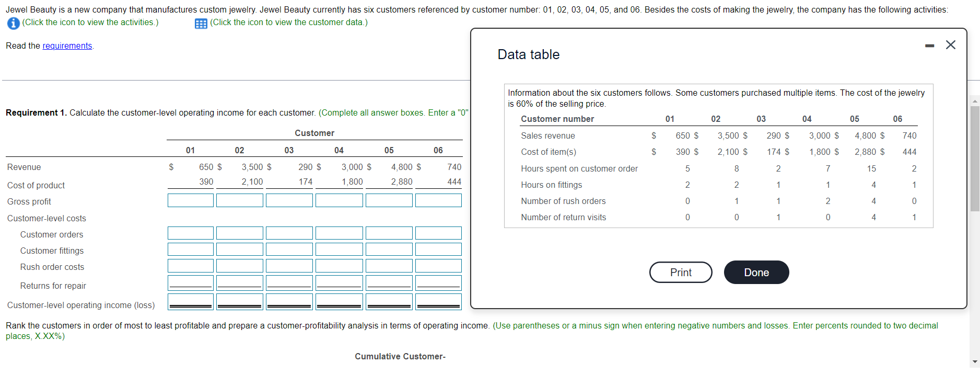
Task: Select Customer orders field for customer 03
Action: point(289,233)
